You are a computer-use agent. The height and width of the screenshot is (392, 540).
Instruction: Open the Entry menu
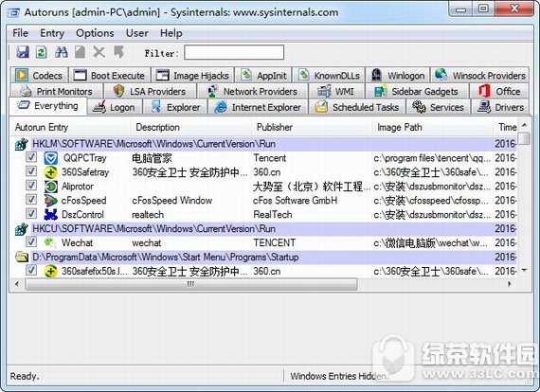point(52,33)
